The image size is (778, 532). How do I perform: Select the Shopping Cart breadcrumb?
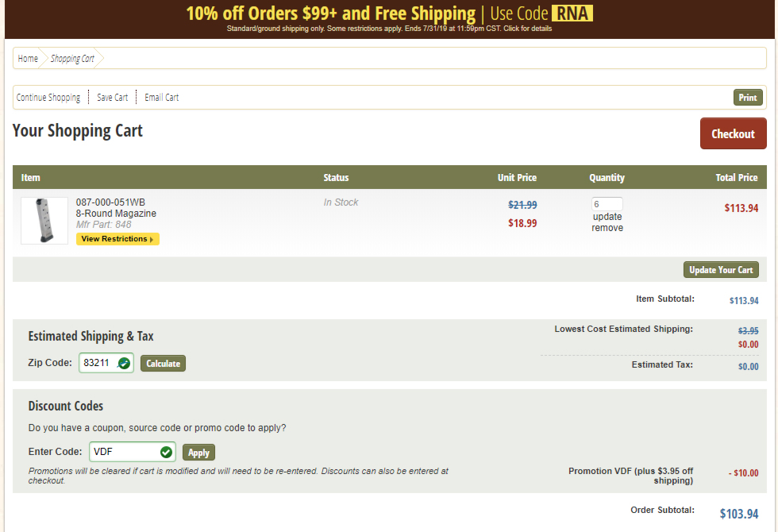click(72, 59)
